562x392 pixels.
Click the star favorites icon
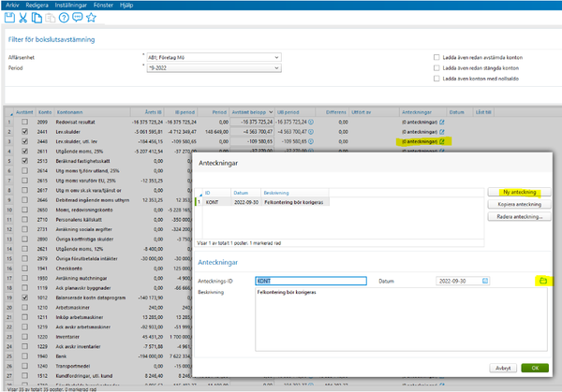91,17
